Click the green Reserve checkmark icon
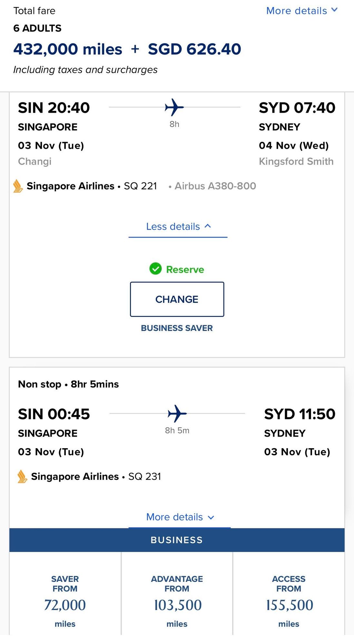The width and height of the screenshot is (354, 644). pos(155,269)
